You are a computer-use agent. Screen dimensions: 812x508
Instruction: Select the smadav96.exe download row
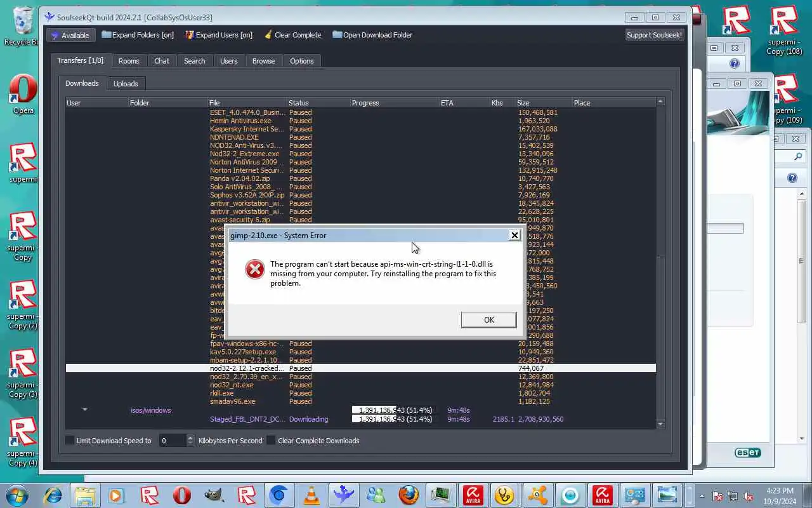coord(360,401)
